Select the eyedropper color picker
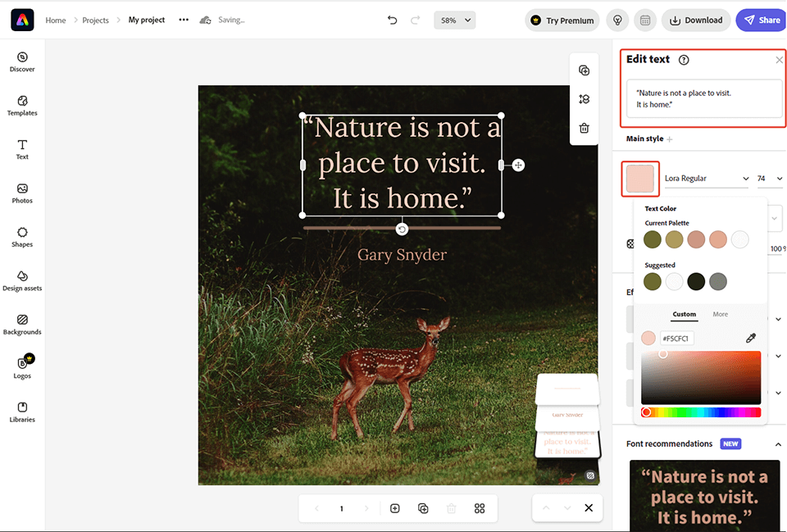The height and width of the screenshot is (532, 787). [x=750, y=338]
